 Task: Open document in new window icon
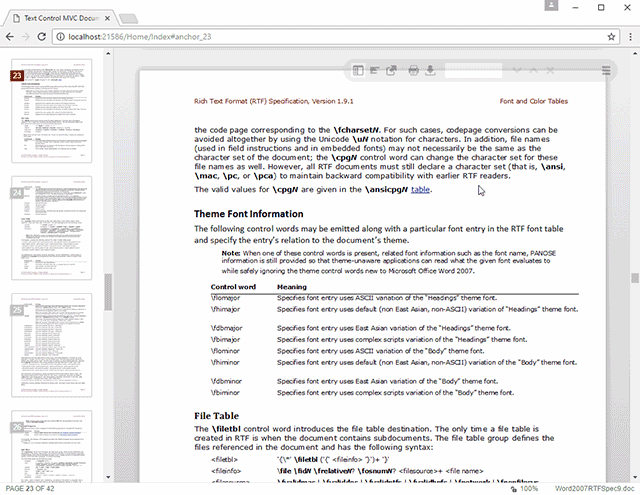pyautogui.click(x=391, y=71)
